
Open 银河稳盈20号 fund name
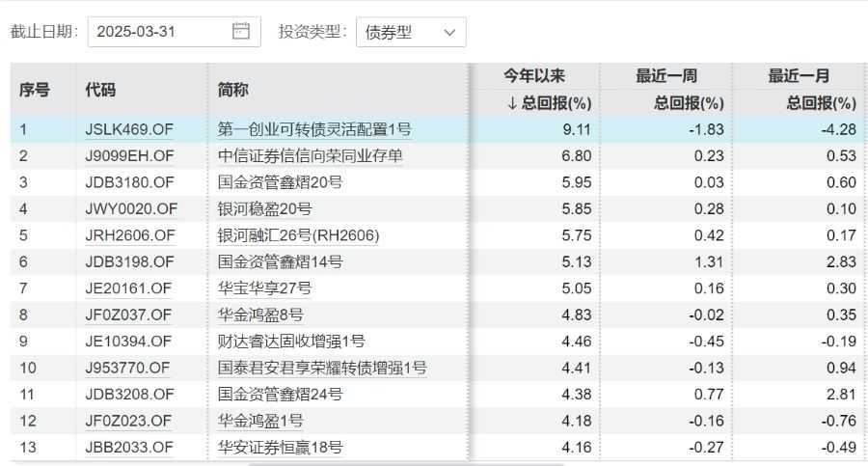tap(264, 209)
